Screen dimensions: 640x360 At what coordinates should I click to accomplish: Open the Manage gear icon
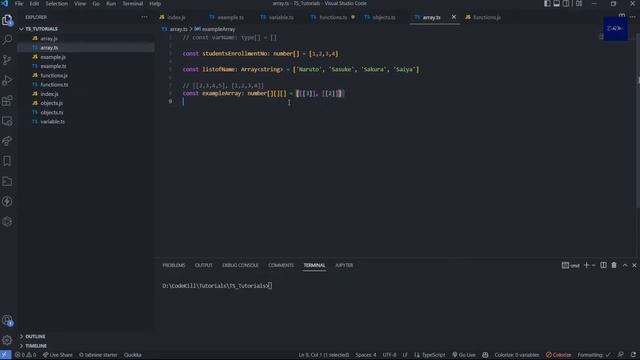coord(7,340)
